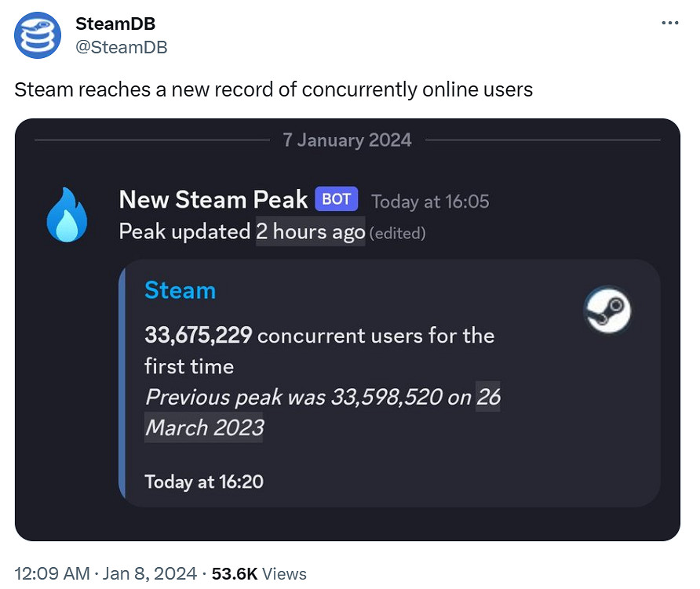The height and width of the screenshot is (589, 700).
Task: Click the (edited) label
Action: [397, 233]
